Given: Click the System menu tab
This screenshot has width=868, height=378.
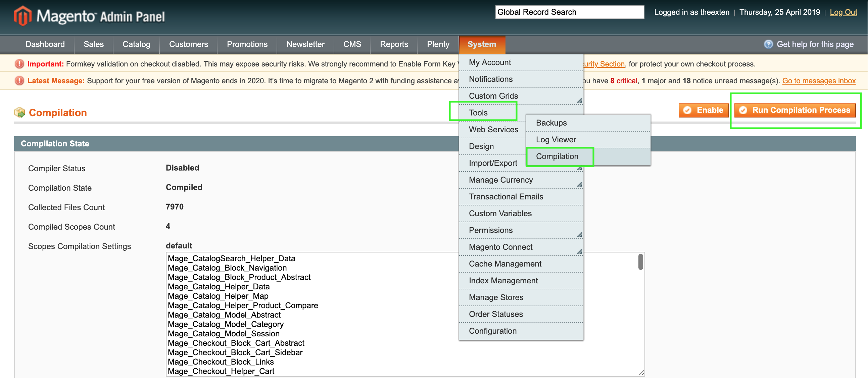Looking at the screenshot, I should point(482,44).
